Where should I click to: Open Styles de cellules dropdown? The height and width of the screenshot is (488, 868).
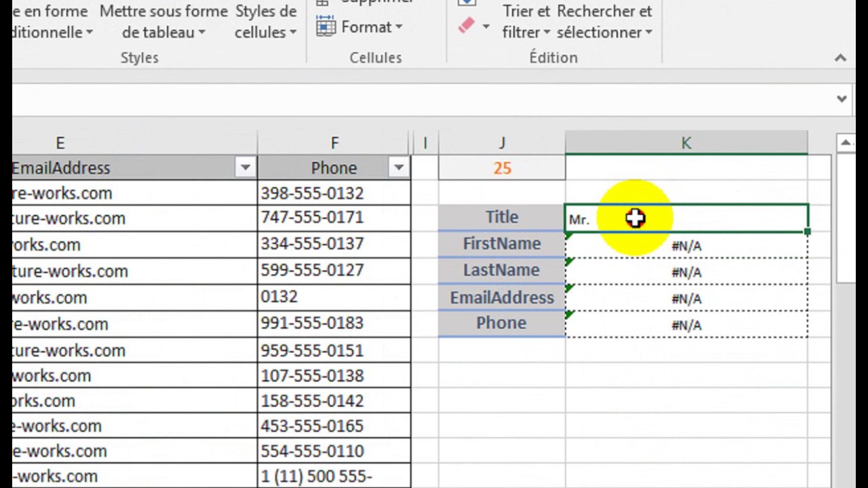click(266, 22)
